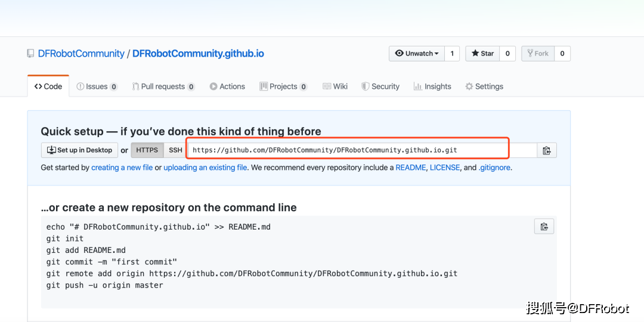Go to the Security tab
This screenshot has width=644, height=322.
[380, 86]
